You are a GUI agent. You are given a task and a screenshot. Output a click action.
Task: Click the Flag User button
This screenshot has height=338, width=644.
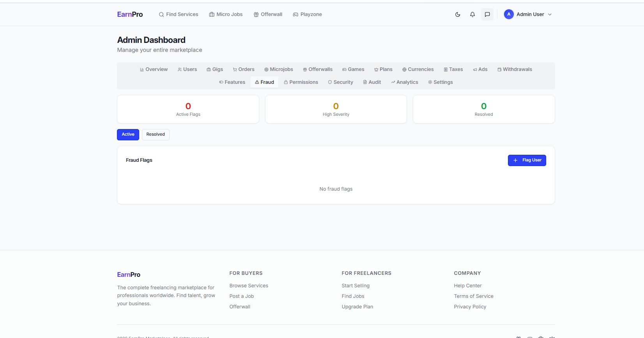(527, 160)
